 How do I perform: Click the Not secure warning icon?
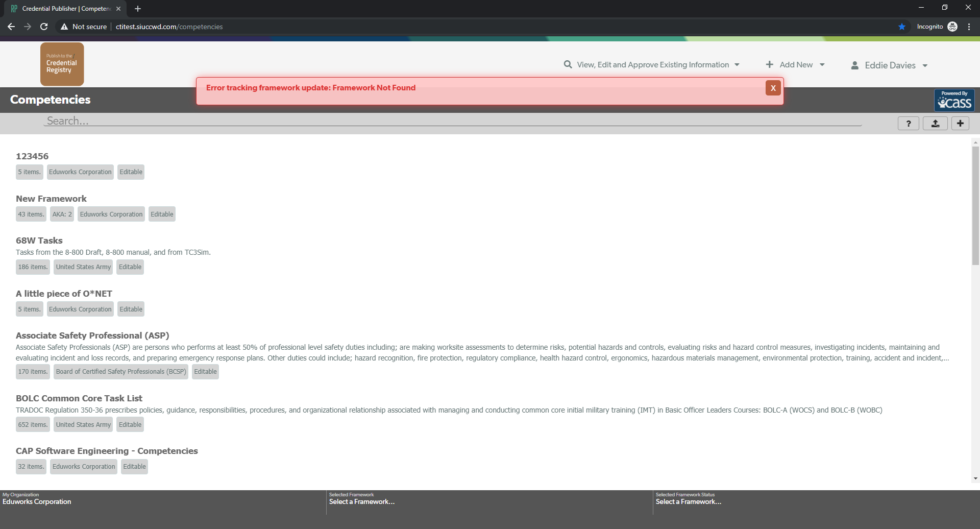click(64, 27)
